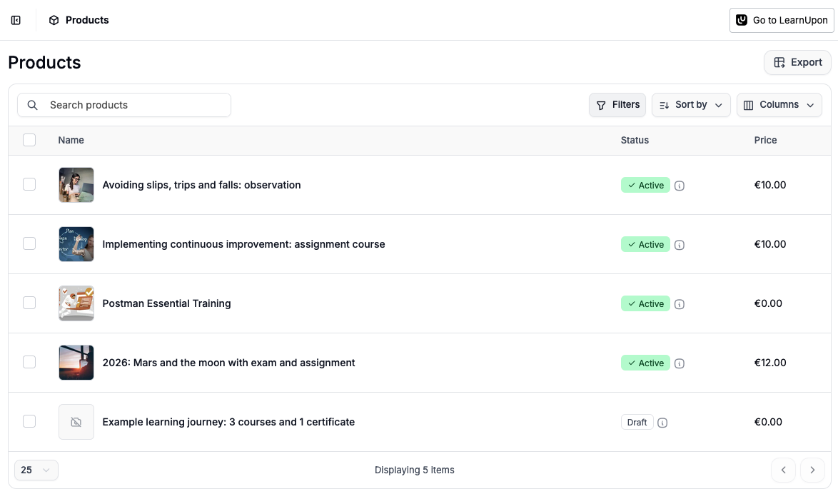Click Products breadcrumb in top bar
The image size is (838, 504).
pos(87,20)
